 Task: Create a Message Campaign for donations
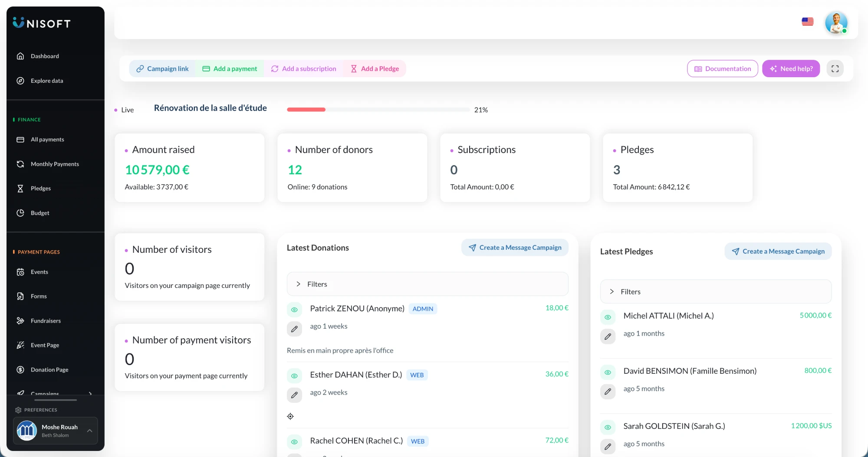click(515, 248)
